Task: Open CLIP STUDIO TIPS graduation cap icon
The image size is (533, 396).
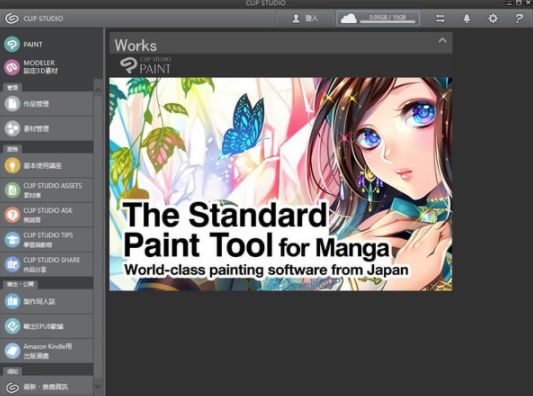Action: [12, 240]
